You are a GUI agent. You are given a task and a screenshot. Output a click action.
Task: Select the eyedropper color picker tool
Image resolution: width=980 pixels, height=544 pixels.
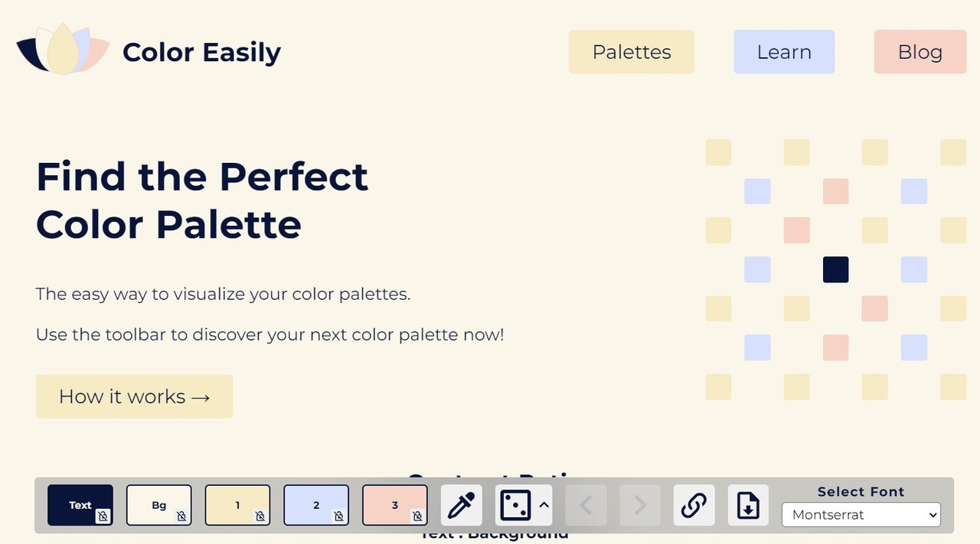click(462, 505)
